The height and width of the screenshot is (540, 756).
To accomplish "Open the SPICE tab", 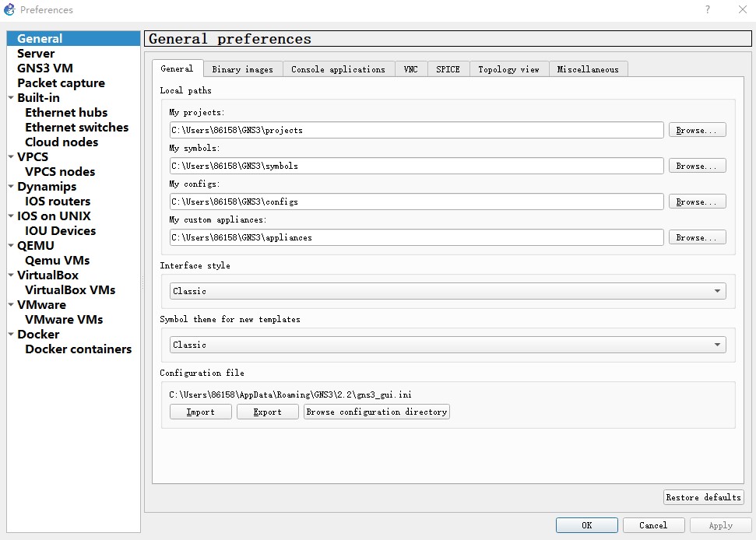I will 448,69.
